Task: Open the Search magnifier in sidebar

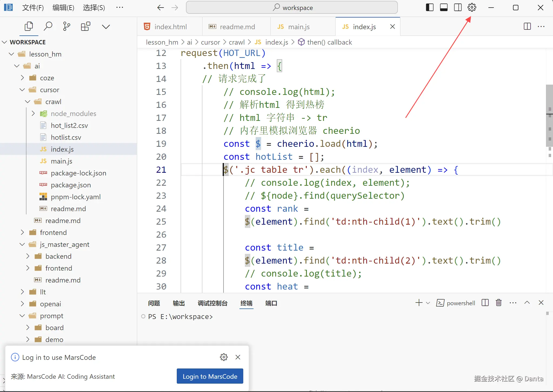Action: [48, 26]
